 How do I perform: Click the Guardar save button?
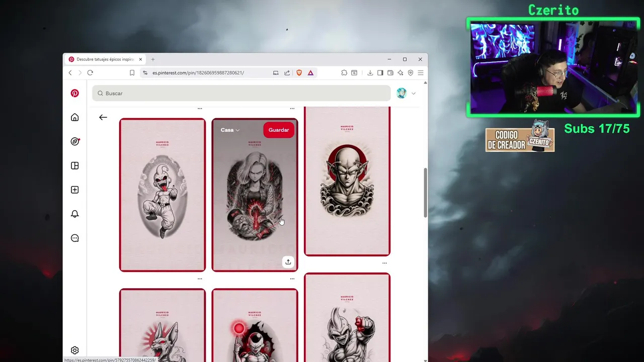coord(279,130)
